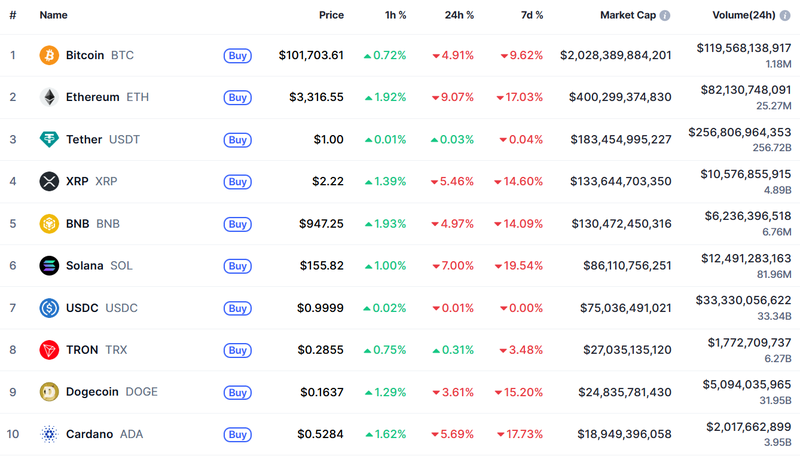The height and width of the screenshot is (456, 800).
Task: Click the Dogecoin logo icon
Action: click(49, 391)
